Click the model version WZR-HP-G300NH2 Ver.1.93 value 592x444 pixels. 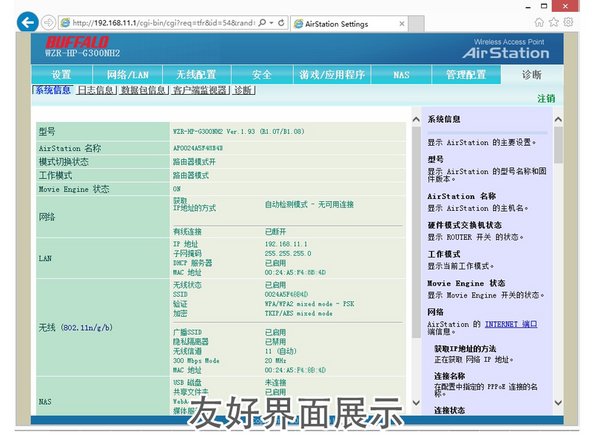(239, 131)
